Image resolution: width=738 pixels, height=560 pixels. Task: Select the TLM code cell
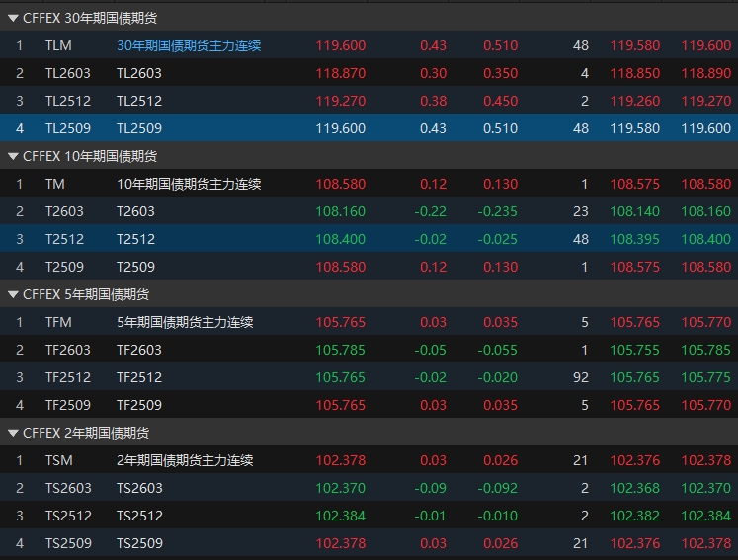(58, 45)
